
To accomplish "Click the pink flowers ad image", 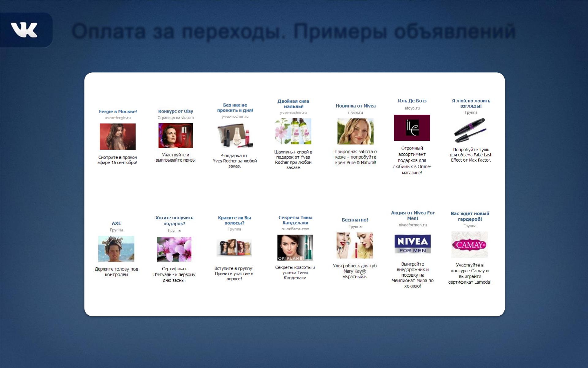I will (174, 249).
